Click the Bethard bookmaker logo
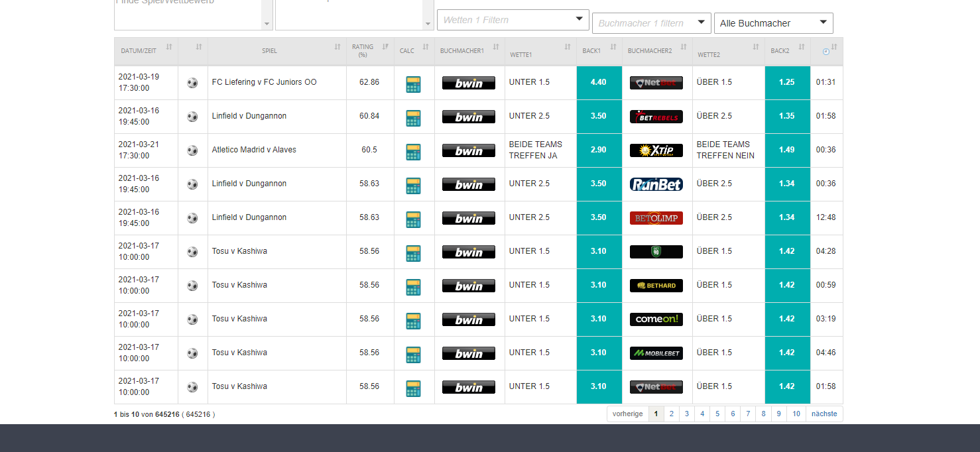980x452 pixels. tap(656, 286)
